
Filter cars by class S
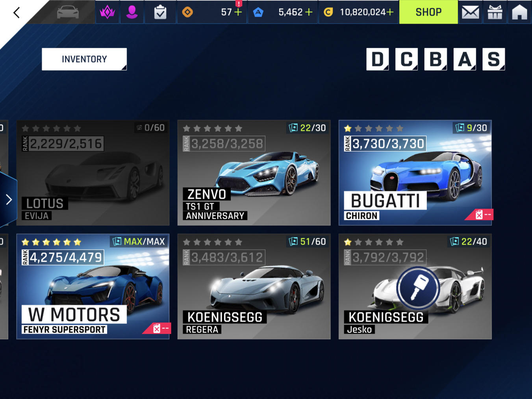(x=493, y=59)
